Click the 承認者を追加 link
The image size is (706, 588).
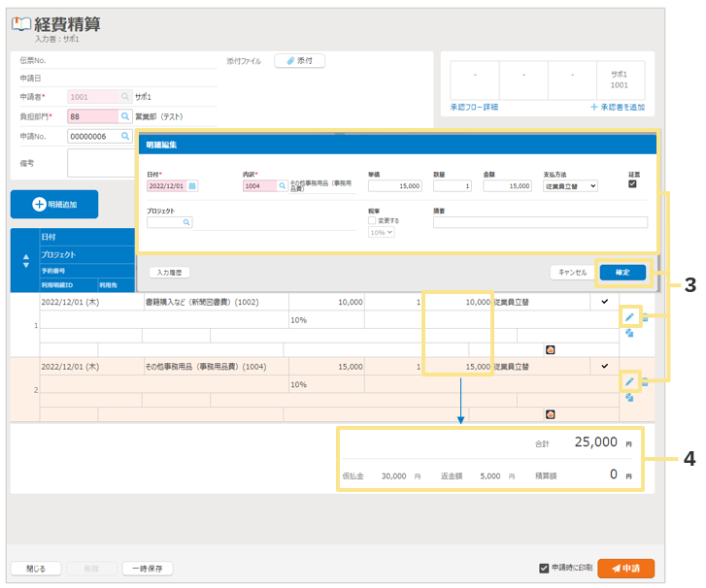(617, 107)
